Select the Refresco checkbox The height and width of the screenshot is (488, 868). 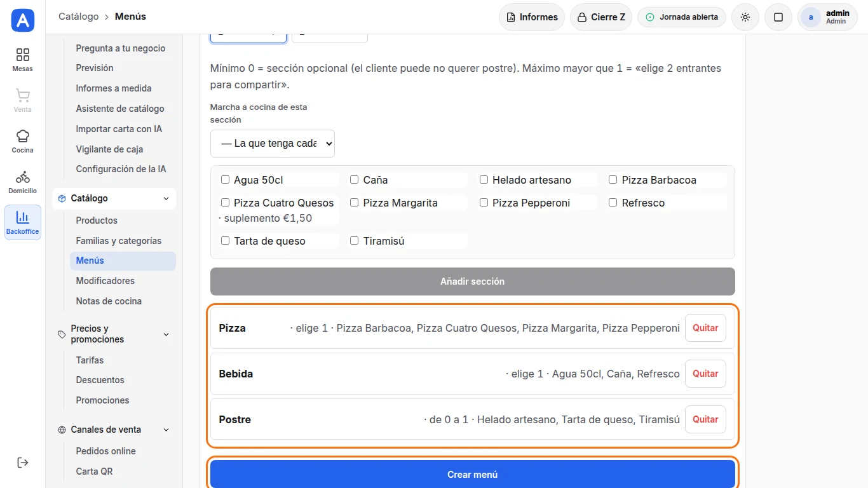pyautogui.click(x=613, y=203)
